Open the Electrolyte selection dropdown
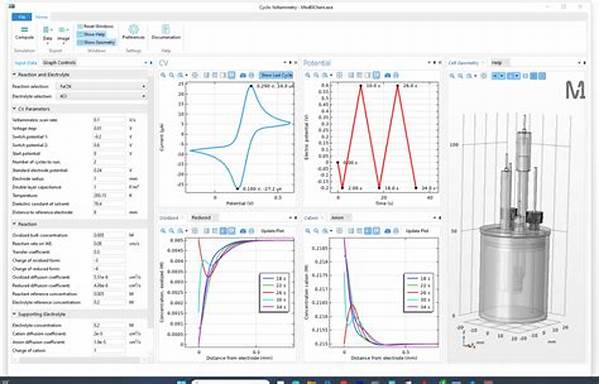 pos(102,96)
